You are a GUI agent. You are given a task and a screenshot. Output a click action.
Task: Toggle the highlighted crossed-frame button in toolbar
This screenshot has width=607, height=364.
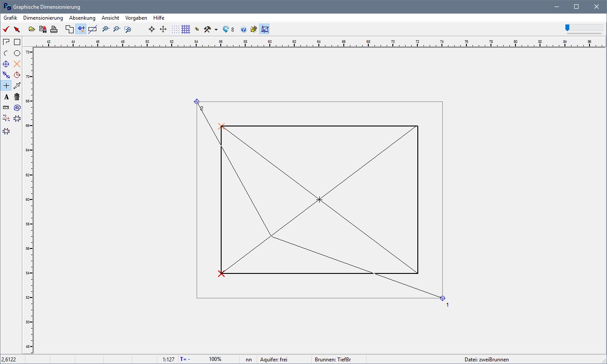point(265,29)
